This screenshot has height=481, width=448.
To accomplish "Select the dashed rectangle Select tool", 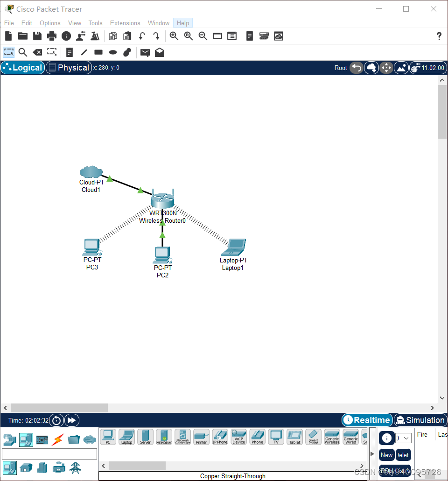I will pyautogui.click(x=8, y=52).
